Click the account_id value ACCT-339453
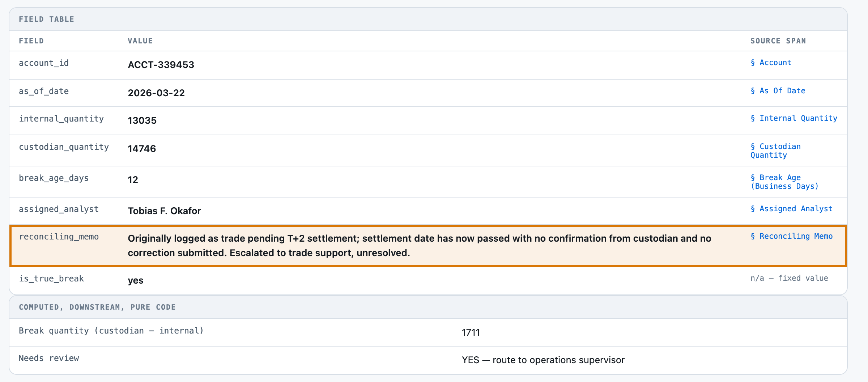Image resolution: width=868 pixels, height=382 pixels. point(161,65)
